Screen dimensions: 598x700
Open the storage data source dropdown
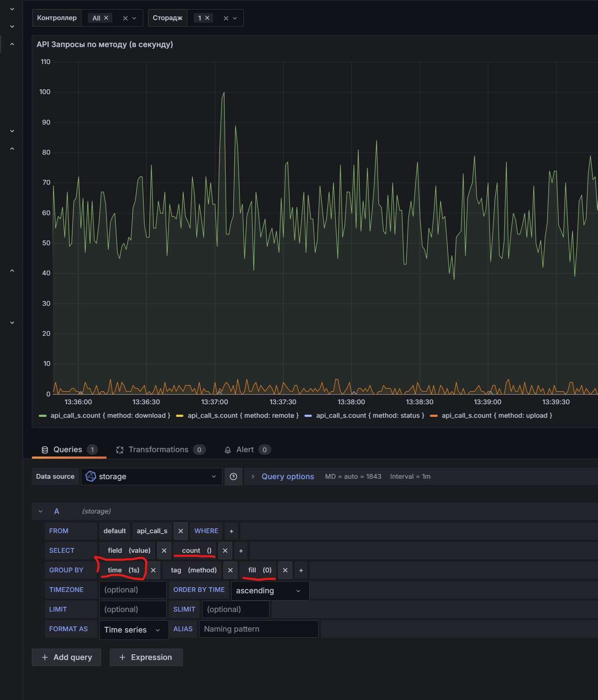(152, 477)
